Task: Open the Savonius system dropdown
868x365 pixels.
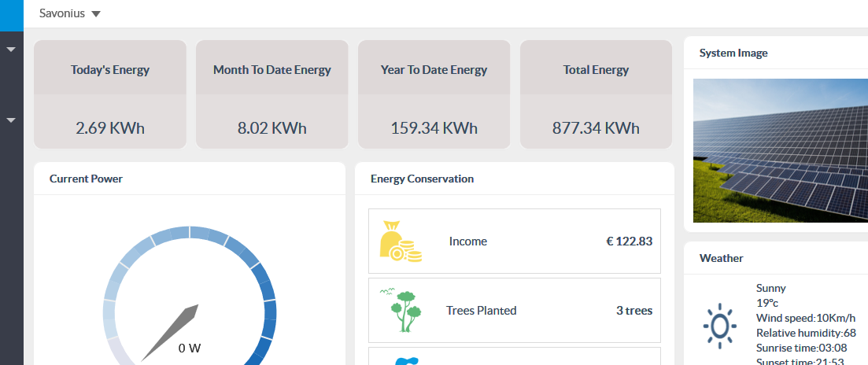Action: tap(70, 13)
